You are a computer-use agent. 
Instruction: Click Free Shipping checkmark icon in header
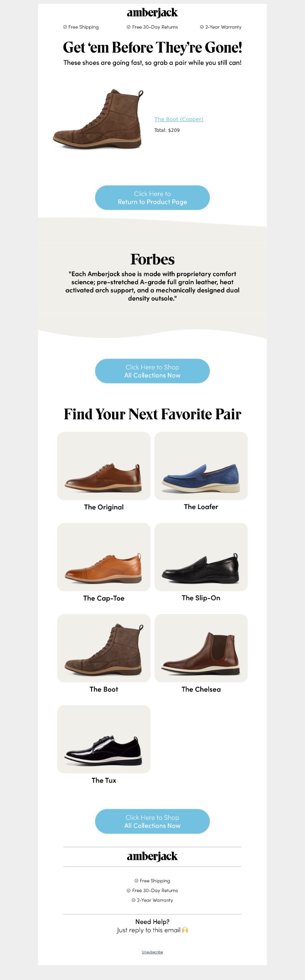point(65,27)
